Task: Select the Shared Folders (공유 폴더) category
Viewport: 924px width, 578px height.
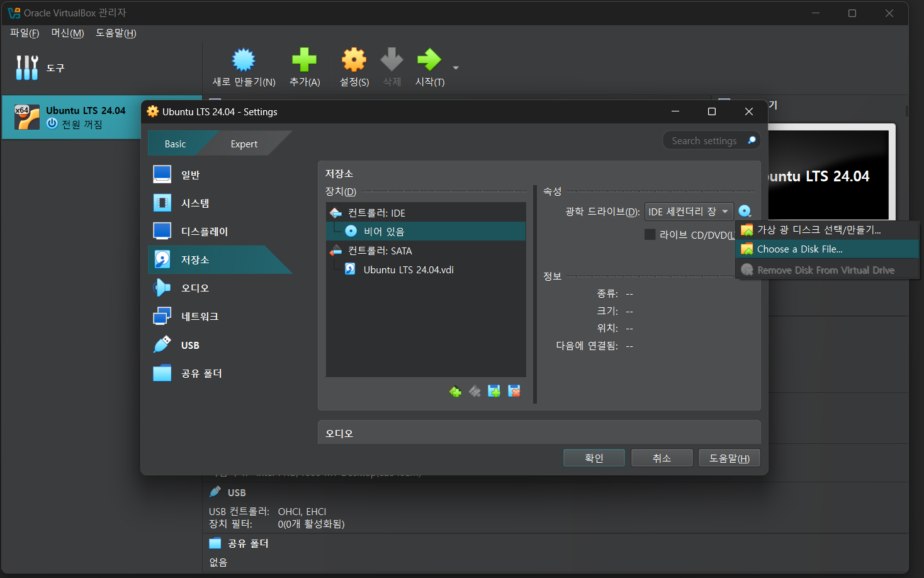Action: coord(220,373)
